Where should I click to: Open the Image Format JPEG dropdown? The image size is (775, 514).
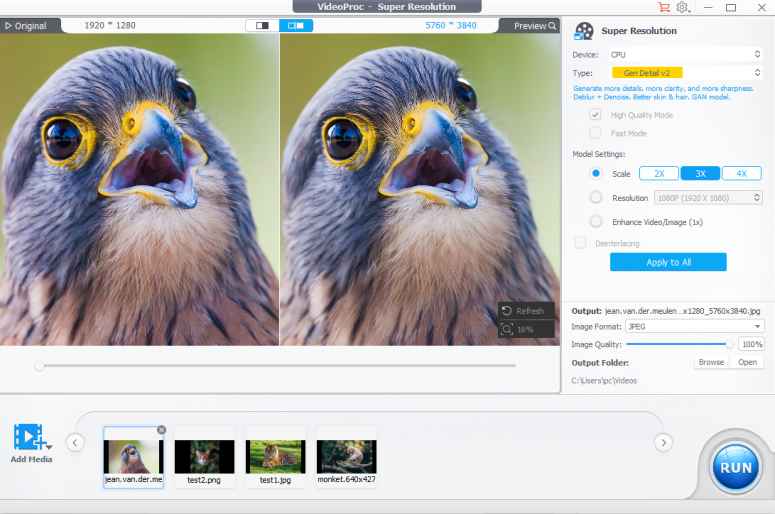pyautogui.click(x=694, y=326)
